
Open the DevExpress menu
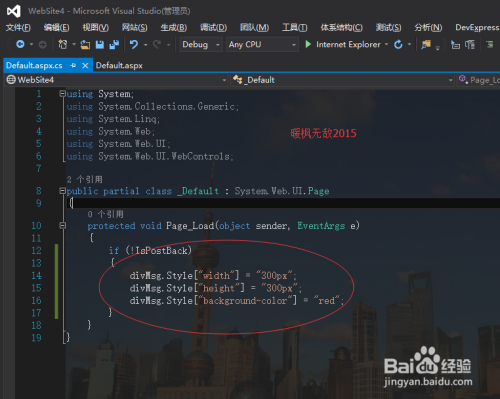tap(477, 28)
